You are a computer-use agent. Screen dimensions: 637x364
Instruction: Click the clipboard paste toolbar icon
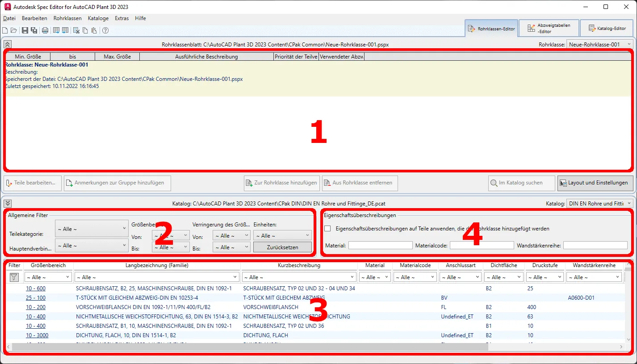[x=94, y=30]
